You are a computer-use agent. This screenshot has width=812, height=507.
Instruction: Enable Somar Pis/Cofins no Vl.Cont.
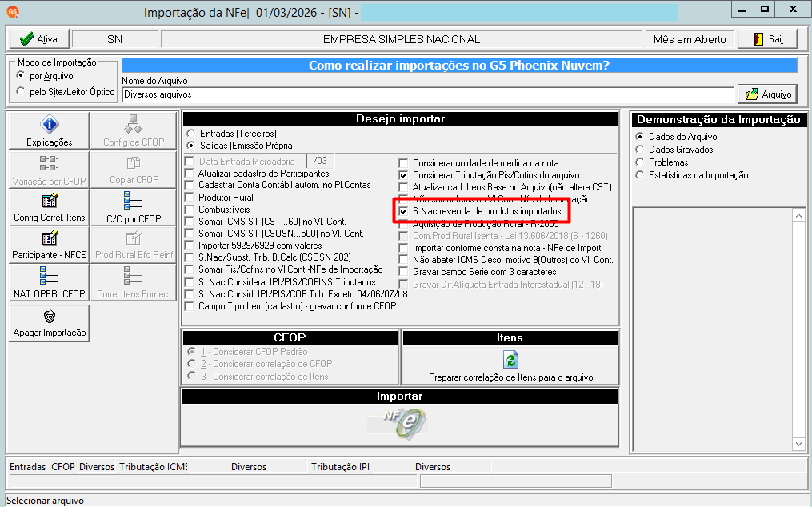point(190,269)
